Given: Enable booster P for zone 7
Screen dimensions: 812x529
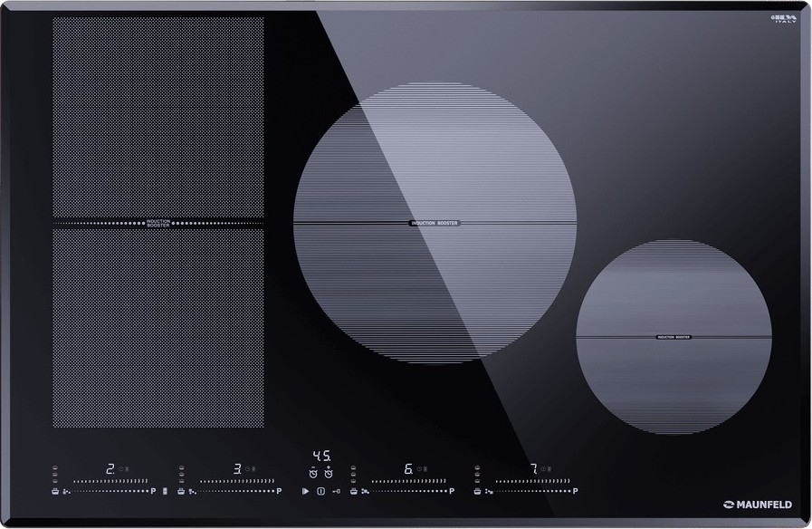Looking at the screenshot, I should tap(574, 491).
